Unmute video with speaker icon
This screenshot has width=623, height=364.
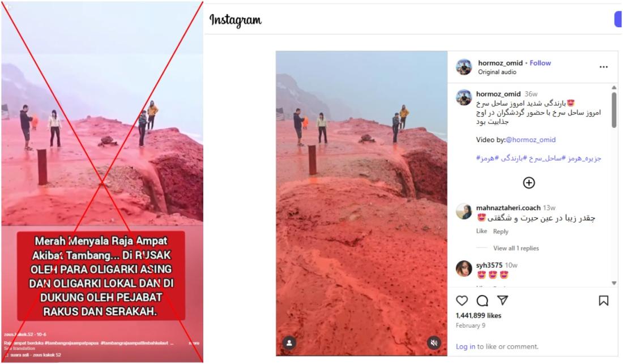point(434,342)
